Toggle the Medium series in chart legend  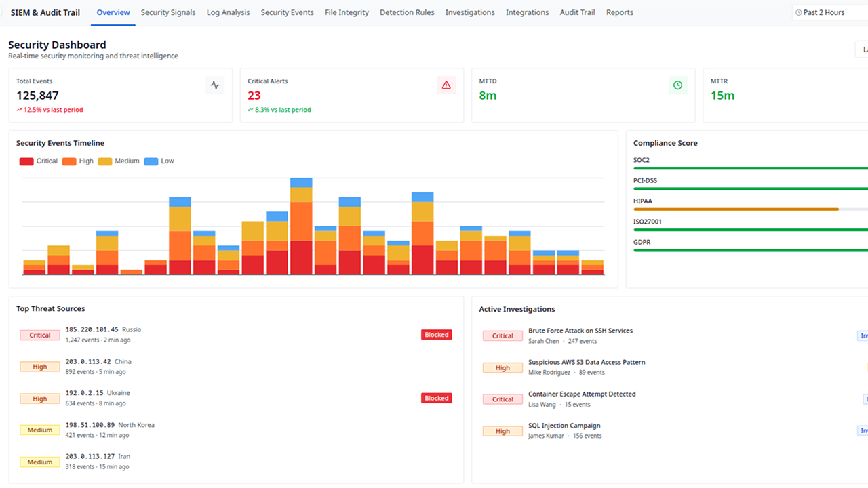tap(119, 161)
